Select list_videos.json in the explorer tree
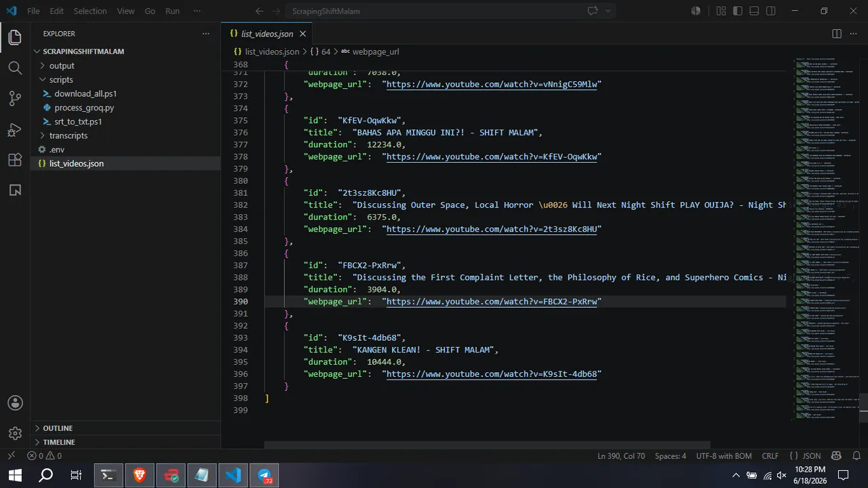 125,163
